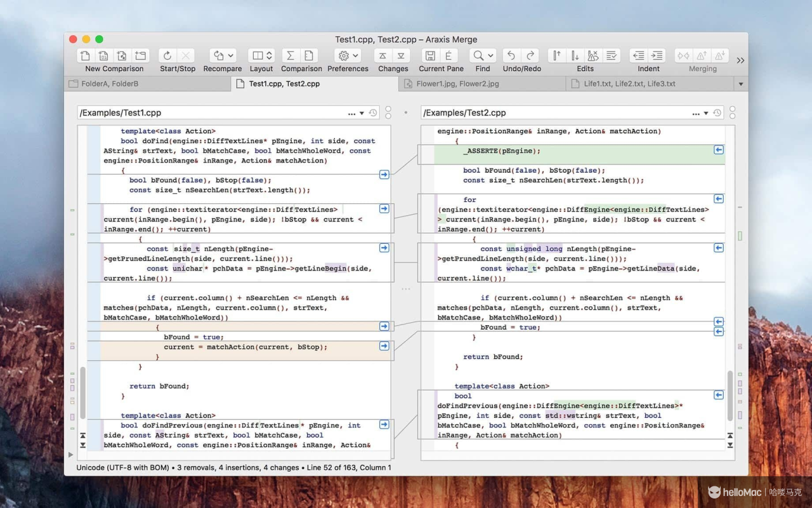
Task: Open the Layout selector
Action: click(x=261, y=56)
